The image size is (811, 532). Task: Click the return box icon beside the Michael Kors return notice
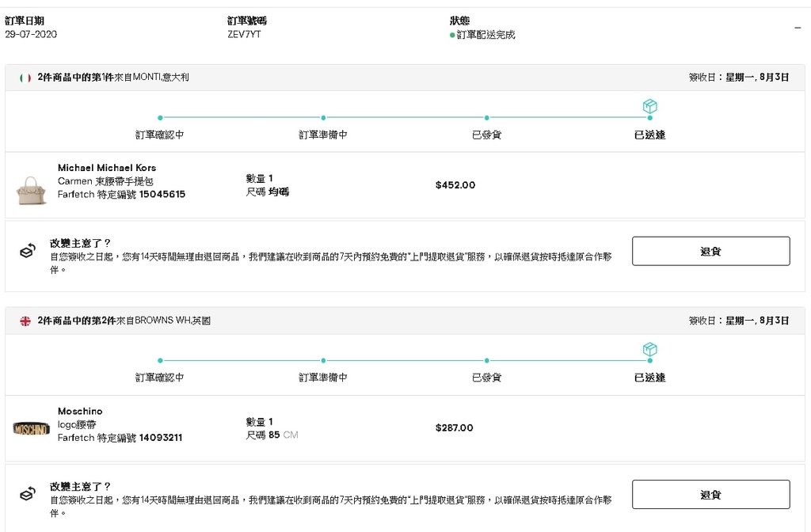[x=28, y=251]
